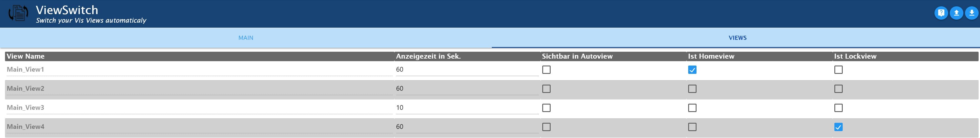Click the ViewSwitch logo icon

click(18, 13)
